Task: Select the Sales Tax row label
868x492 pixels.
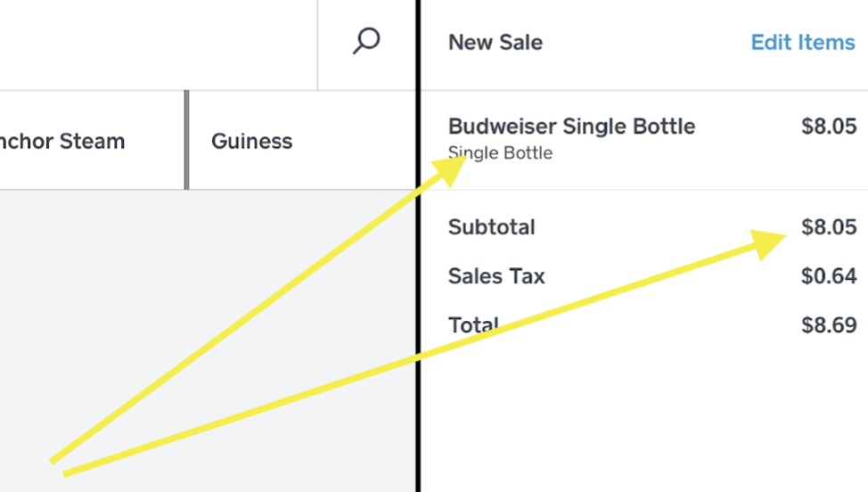Action: pos(496,276)
